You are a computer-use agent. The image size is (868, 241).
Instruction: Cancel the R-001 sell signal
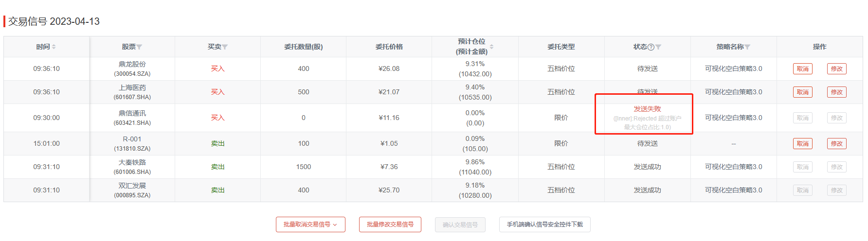(x=802, y=144)
